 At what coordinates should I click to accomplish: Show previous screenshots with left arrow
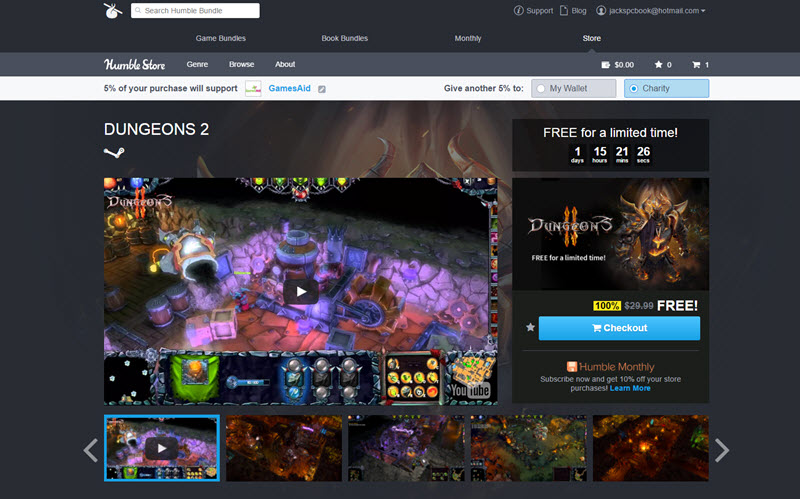[91, 450]
